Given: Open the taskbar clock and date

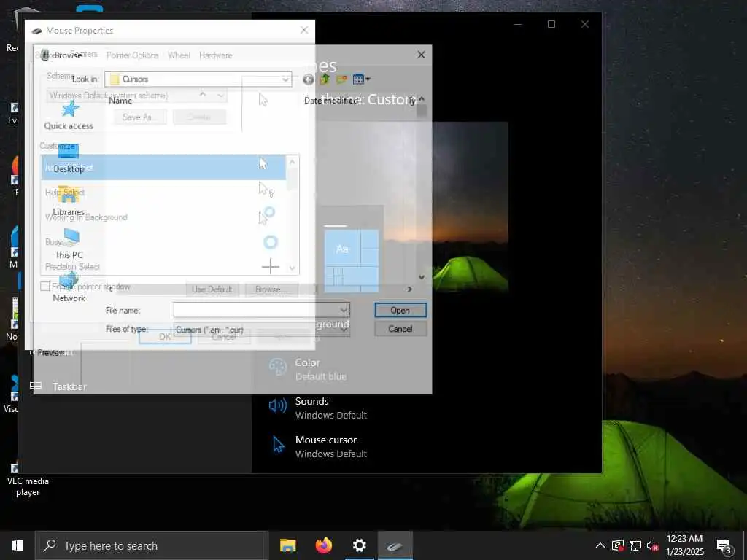Looking at the screenshot, I should coord(684,545).
